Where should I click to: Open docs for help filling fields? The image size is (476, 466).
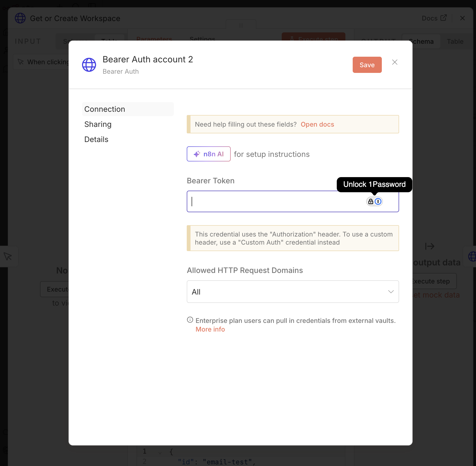317,124
